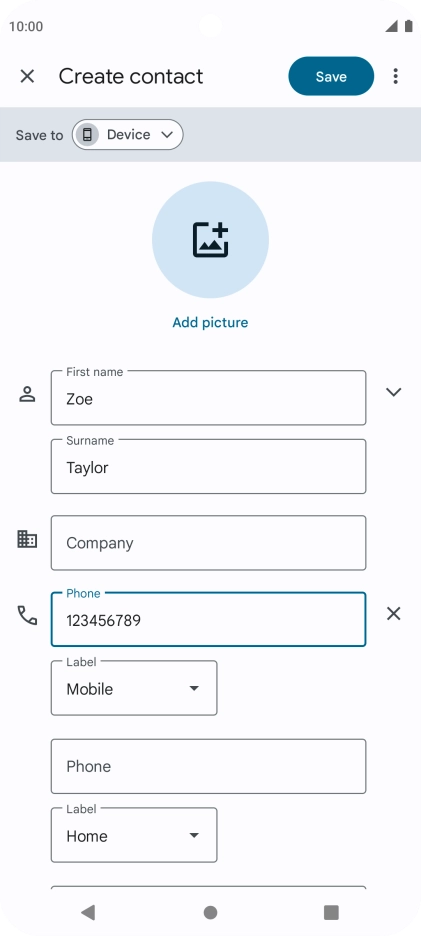Viewport: 421px width, 936px height.
Task: Expand more name fields chevron
Action: (x=394, y=392)
